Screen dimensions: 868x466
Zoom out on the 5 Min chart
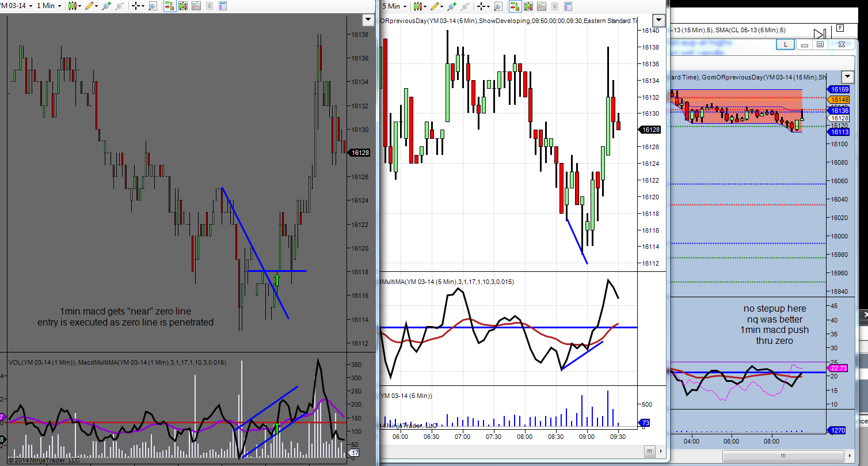pyautogui.click(x=465, y=6)
